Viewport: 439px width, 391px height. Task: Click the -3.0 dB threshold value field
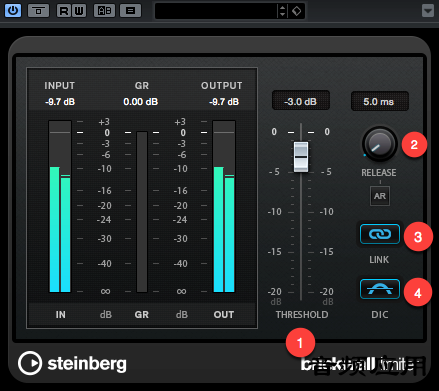(301, 101)
